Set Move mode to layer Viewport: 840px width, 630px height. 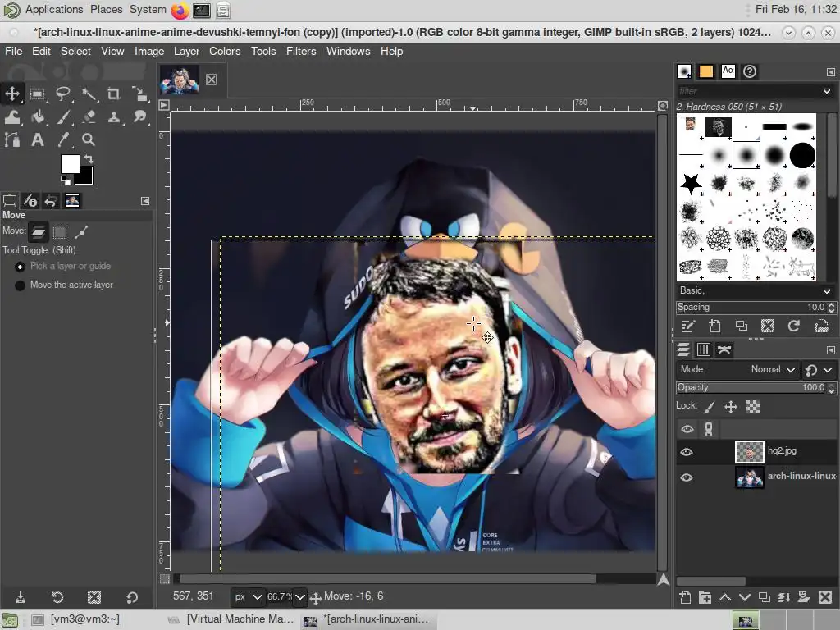(x=39, y=231)
